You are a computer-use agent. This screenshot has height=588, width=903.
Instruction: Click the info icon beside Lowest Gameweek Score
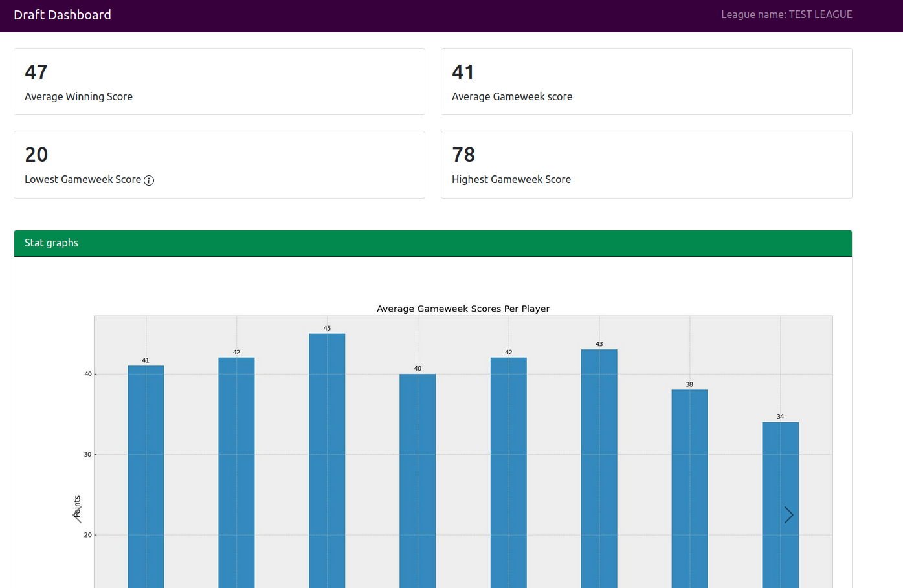[149, 180]
